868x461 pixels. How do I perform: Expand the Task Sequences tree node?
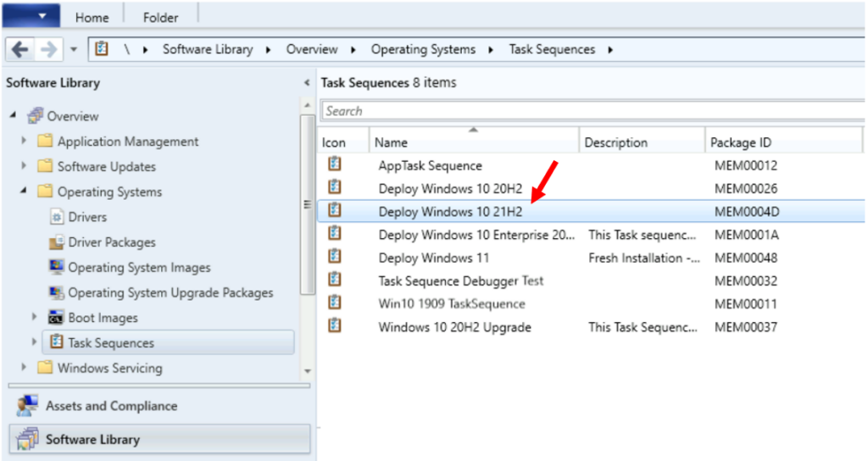point(34,342)
